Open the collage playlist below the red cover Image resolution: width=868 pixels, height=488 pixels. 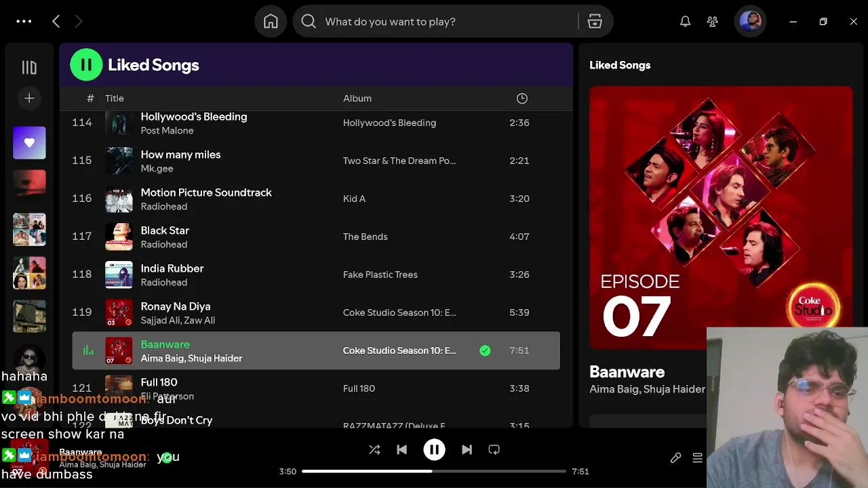(x=29, y=230)
